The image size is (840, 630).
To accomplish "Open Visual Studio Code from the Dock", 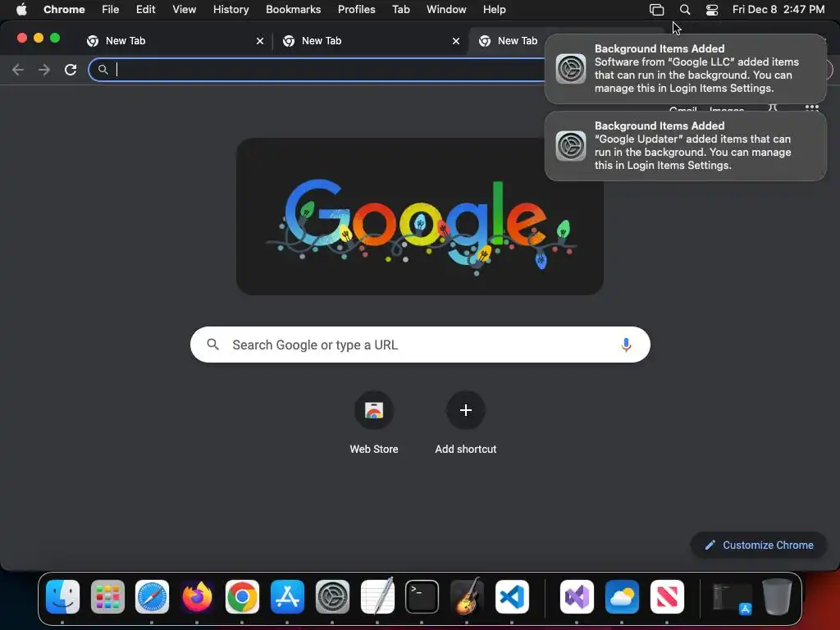I will coord(512,597).
